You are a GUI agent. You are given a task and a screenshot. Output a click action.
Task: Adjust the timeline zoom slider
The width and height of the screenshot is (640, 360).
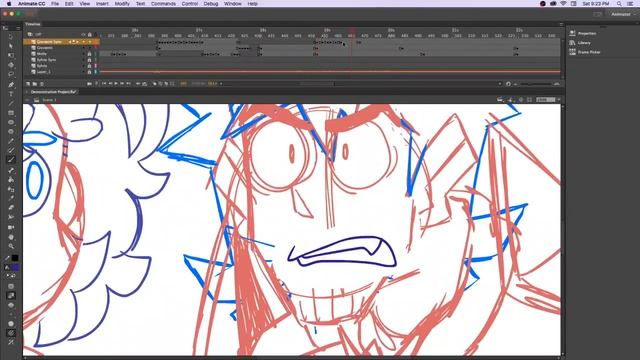click(536, 84)
